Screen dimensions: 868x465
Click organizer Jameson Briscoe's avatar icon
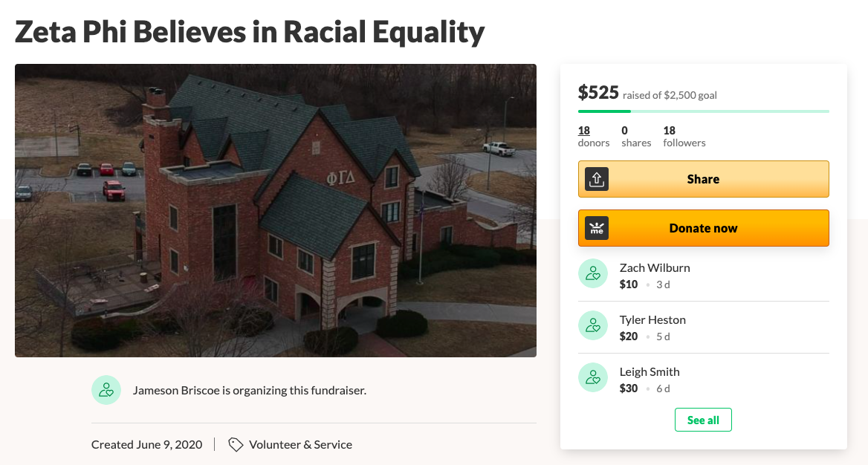[x=106, y=390]
